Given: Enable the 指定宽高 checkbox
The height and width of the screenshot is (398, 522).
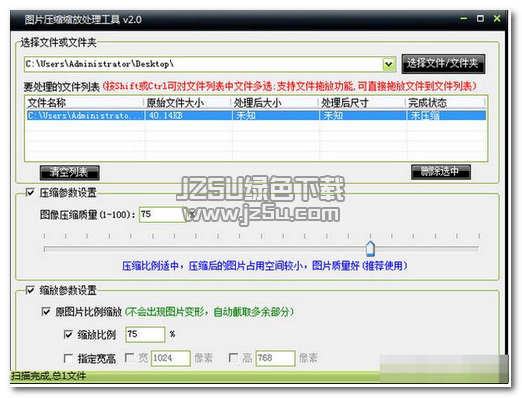Looking at the screenshot, I should (x=68, y=358).
